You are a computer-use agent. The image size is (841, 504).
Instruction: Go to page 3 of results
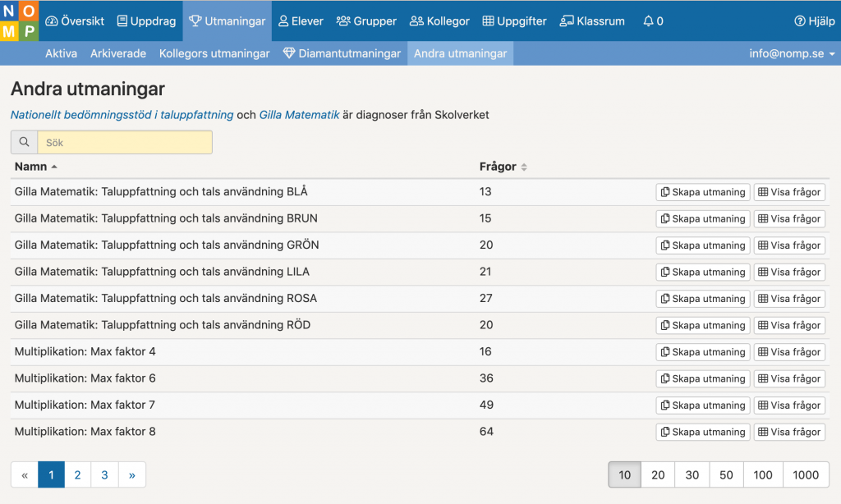pos(104,474)
